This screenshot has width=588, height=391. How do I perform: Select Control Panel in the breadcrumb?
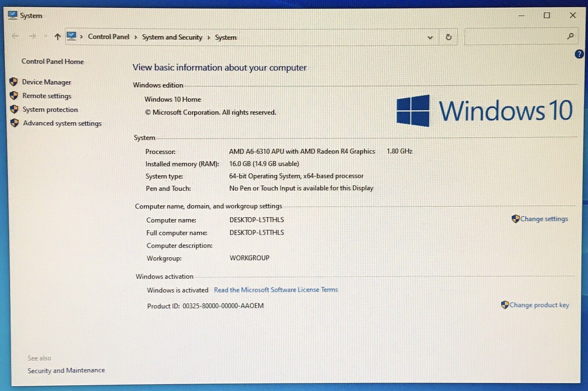(x=108, y=37)
